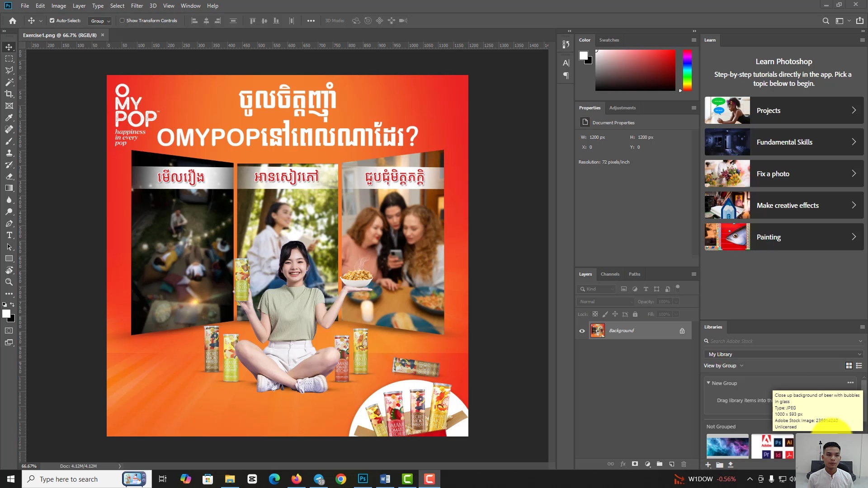Hide the Background layer with eye icon
The width and height of the screenshot is (868, 488).
(x=582, y=331)
